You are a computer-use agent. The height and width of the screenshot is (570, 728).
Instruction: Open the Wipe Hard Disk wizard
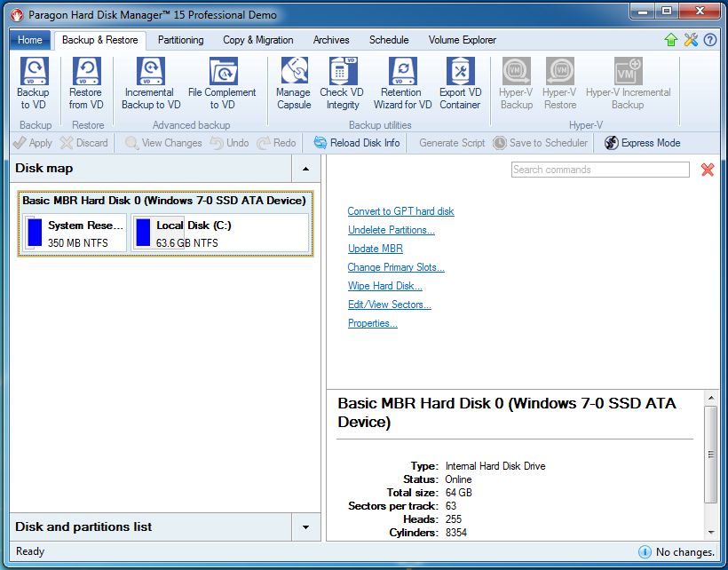point(384,286)
